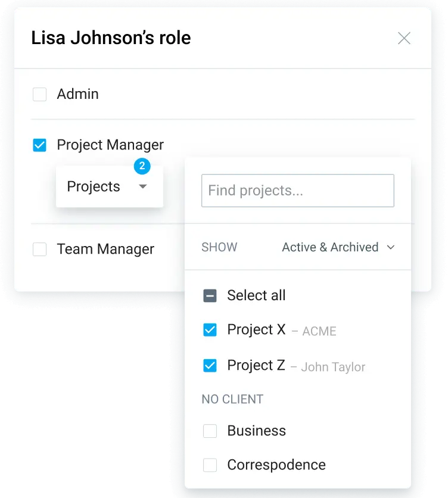Click the ACME client label
The image size is (448, 498).
(321, 331)
